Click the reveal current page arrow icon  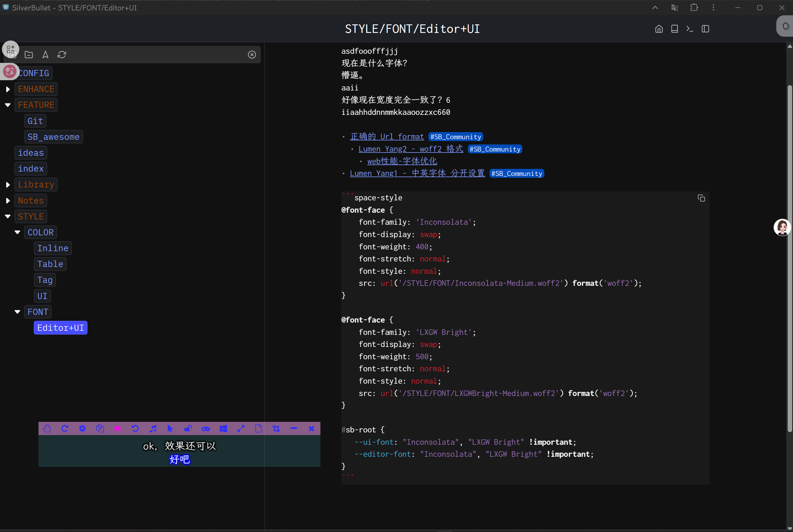[x=46, y=55]
